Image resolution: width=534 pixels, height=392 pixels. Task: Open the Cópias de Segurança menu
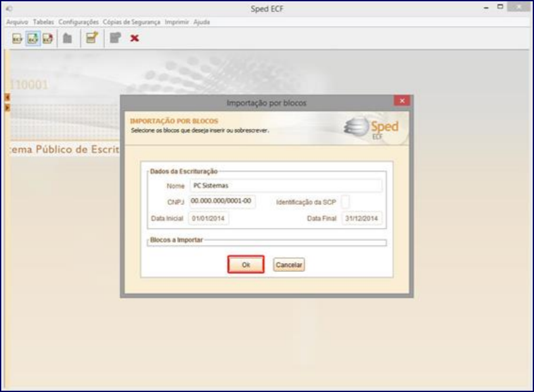coord(131,22)
